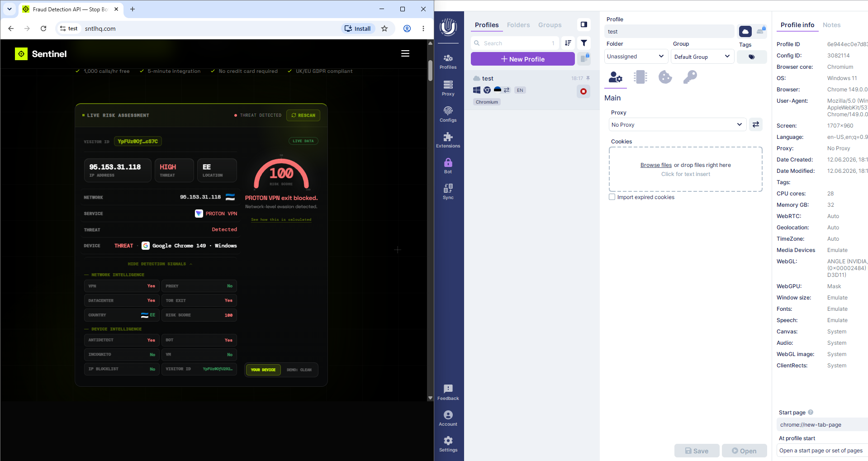Viewport: 868px width, 461px height.
Task: Select the Profile info tab
Action: (x=797, y=25)
